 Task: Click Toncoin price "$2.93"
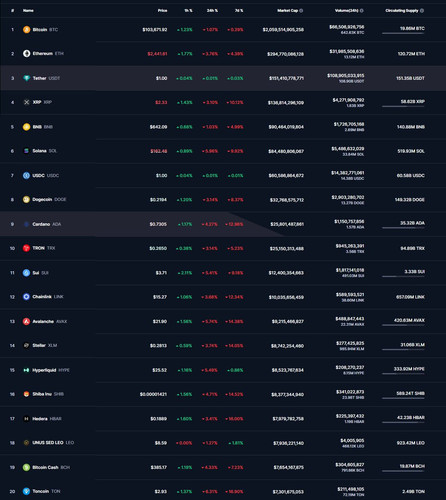tap(161, 492)
